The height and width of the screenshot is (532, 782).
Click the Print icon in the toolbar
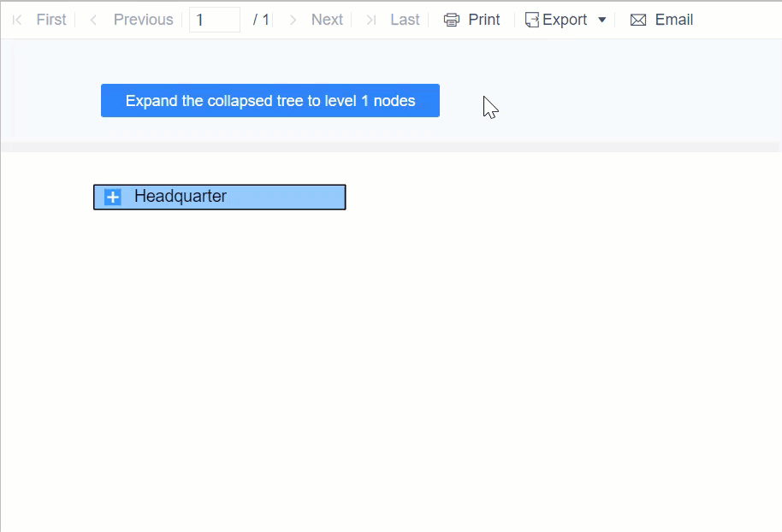(x=452, y=19)
